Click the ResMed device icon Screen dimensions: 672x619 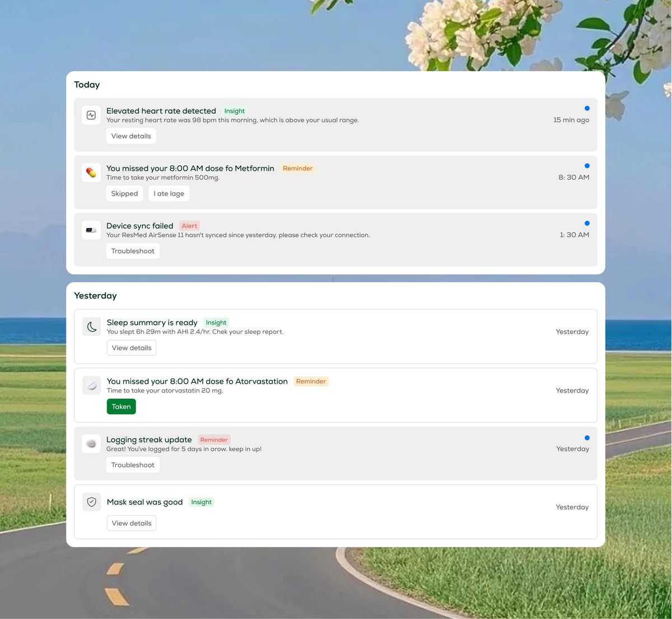tap(91, 230)
